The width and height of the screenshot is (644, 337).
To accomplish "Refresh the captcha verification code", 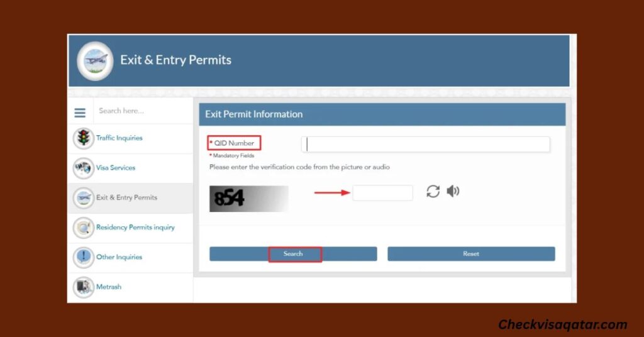I will click(433, 191).
